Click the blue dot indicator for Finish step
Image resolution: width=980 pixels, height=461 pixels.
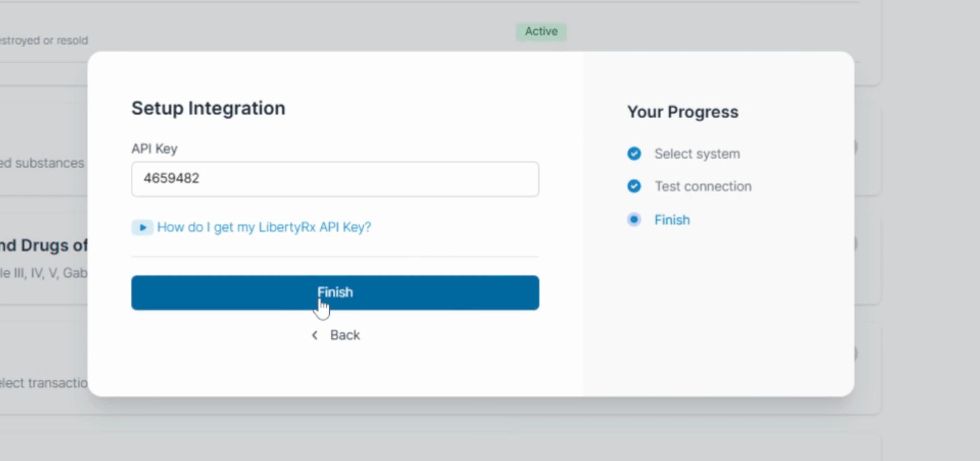634,219
